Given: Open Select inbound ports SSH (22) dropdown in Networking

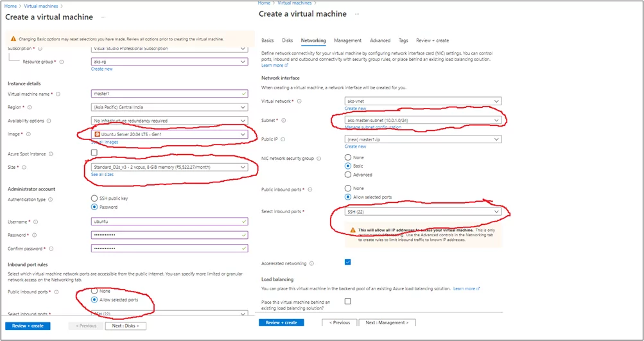Looking at the screenshot, I should 423,211.
